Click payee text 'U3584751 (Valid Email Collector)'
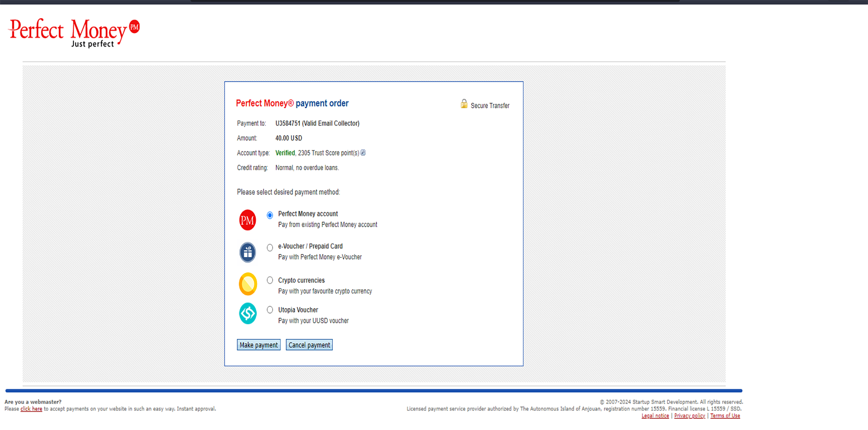868x430 pixels. click(317, 123)
